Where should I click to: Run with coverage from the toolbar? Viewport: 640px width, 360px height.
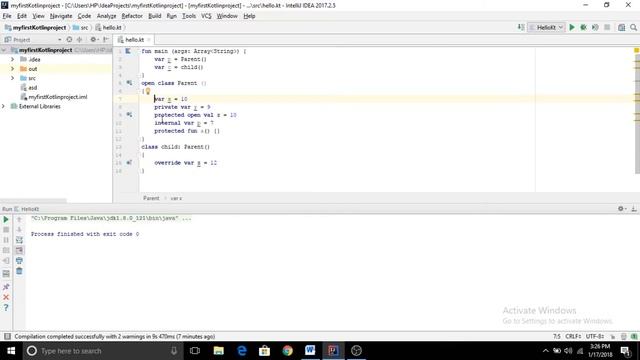pos(595,27)
